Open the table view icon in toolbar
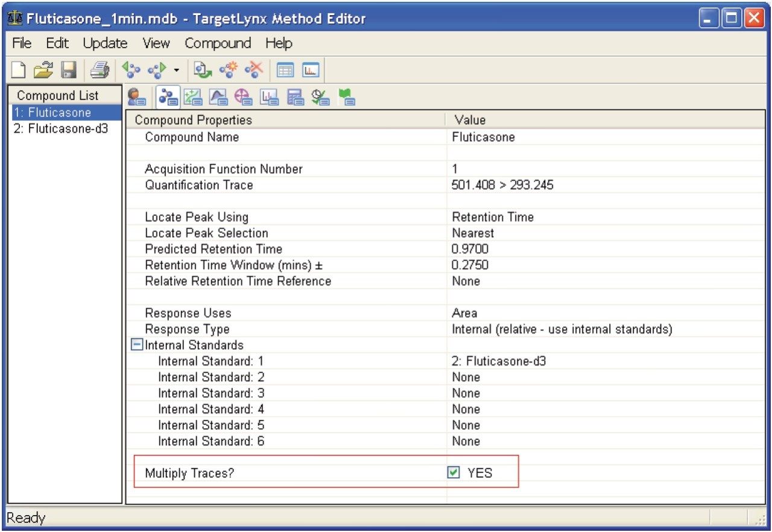The width and height of the screenshot is (772, 532). coord(285,71)
